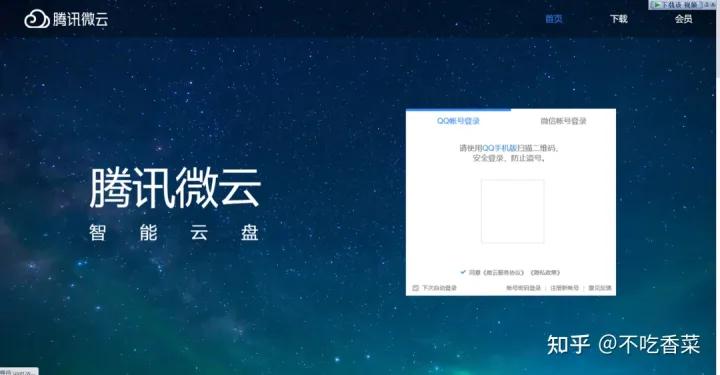The image size is (720, 375).
Task: Click the small arrow beside download-video bar
Action: coord(713,5)
